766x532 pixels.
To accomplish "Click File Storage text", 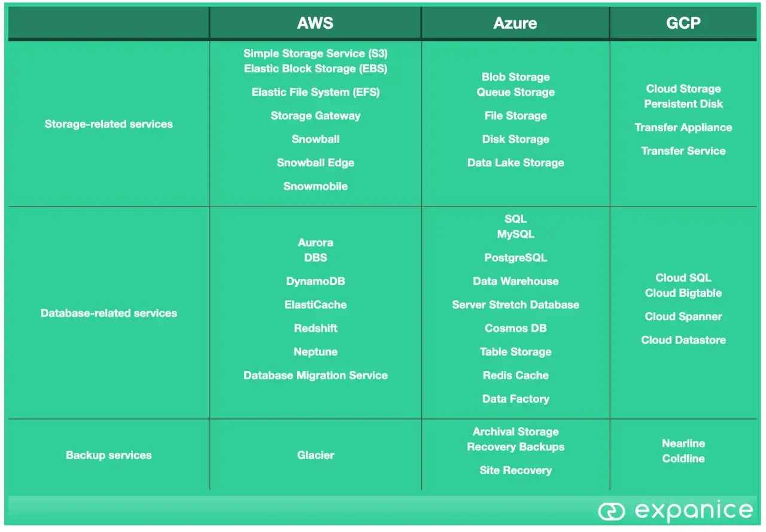I will pos(515,115).
